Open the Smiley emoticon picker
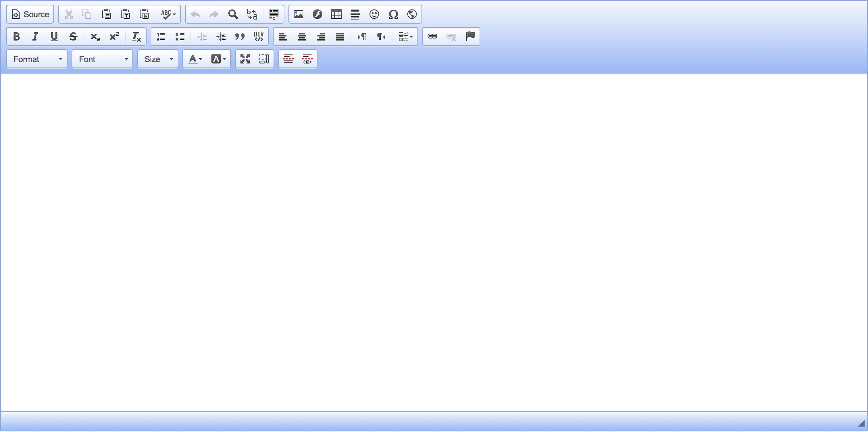The height and width of the screenshot is (432, 868). pyautogui.click(x=374, y=14)
